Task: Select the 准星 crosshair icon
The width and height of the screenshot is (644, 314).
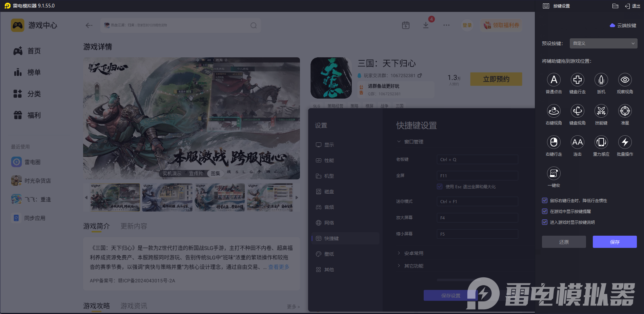Action: (625, 111)
